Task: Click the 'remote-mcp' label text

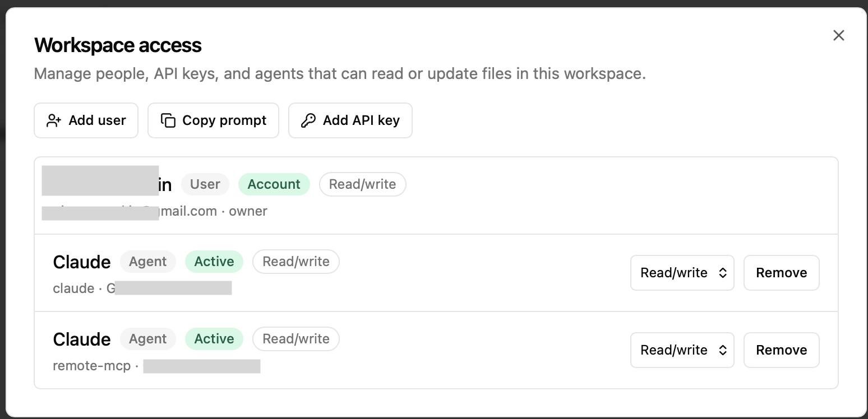Action: [x=91, y=366]
